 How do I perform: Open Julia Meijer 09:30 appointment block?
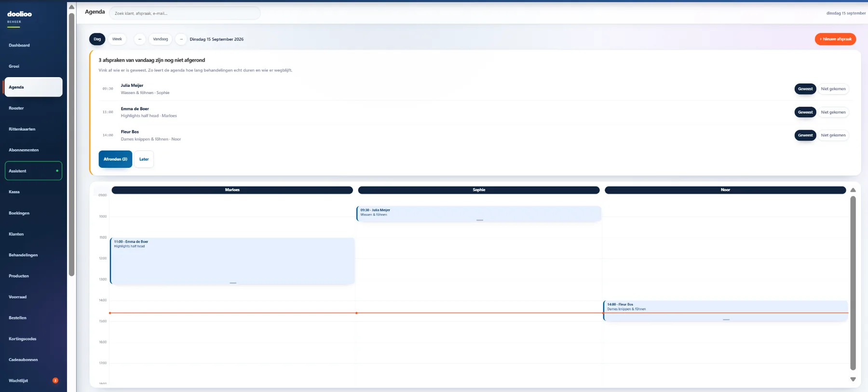pos(479,214)
